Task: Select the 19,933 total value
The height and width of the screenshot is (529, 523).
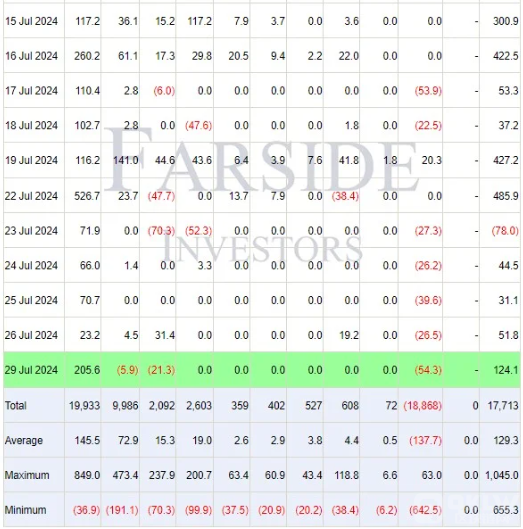Action: tap(85, 405)
